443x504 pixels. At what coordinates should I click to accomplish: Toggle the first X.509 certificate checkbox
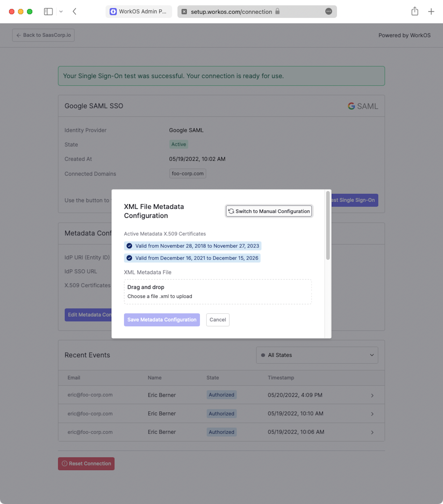pos(128,246)
